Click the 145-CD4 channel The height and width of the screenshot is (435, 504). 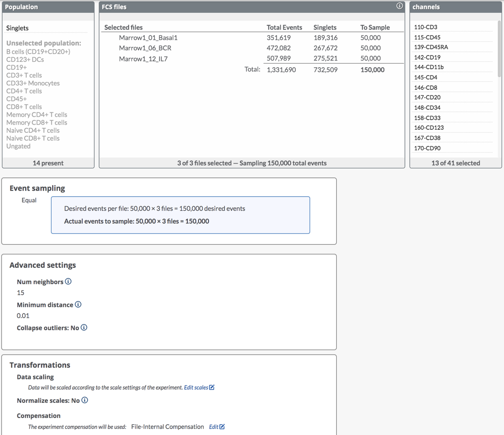[x=426, y=77]
